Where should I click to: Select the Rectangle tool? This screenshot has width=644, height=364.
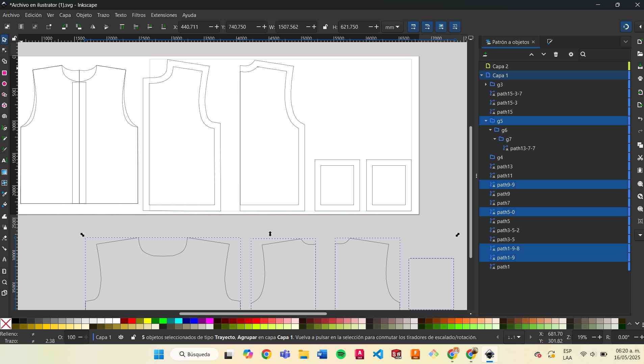[4, 73]
